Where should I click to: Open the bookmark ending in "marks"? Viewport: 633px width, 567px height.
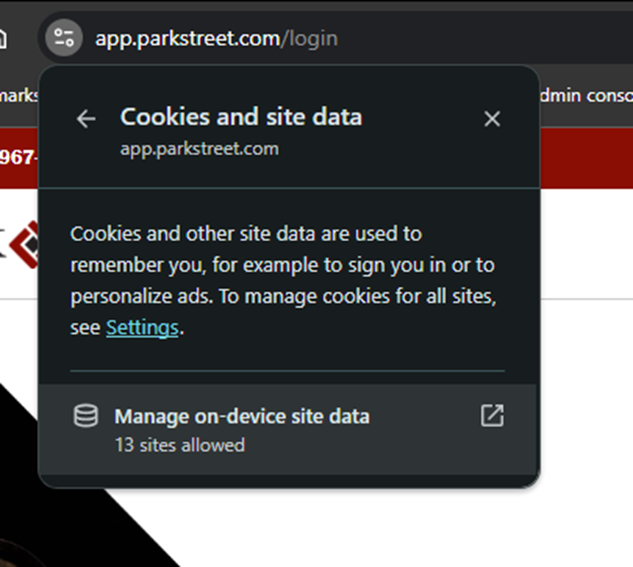(19, 96)
